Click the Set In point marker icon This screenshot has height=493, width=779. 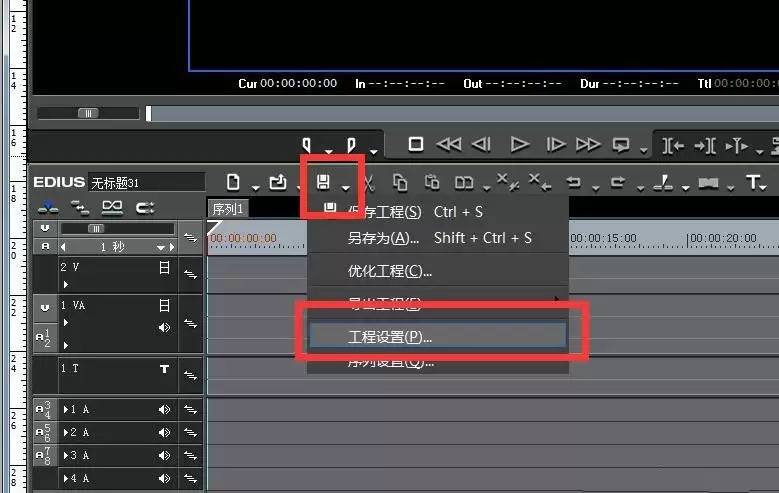(x=307, y=145)
